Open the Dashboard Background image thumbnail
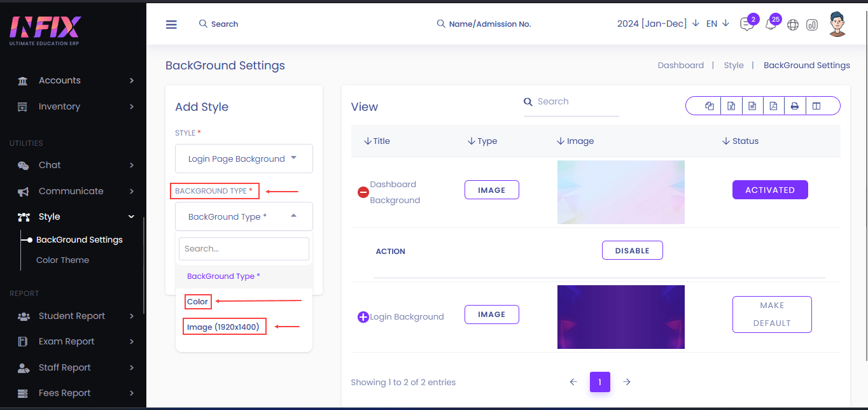This screenshot has height=410, width=868. (621, 192)
